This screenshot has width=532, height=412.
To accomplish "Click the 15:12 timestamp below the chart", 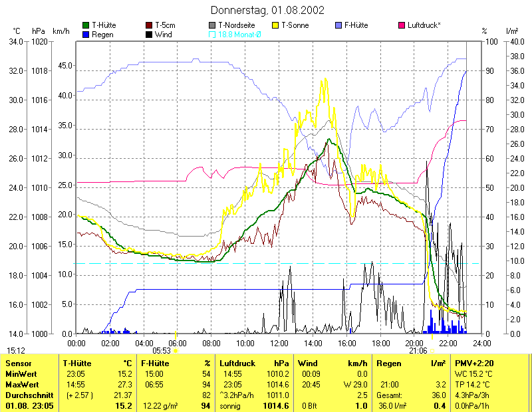I will point(17,350).
